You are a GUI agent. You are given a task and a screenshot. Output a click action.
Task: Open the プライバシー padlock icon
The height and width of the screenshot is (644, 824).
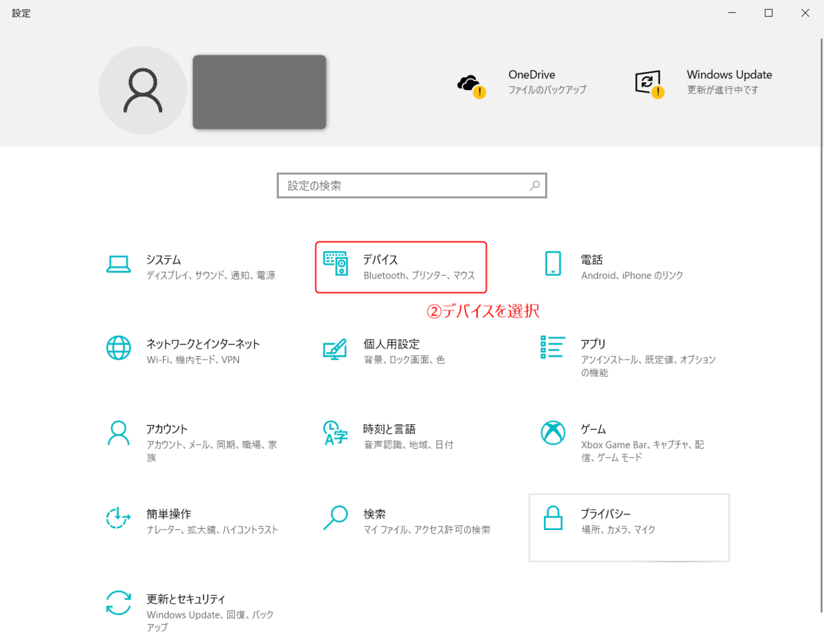(553, 518)
